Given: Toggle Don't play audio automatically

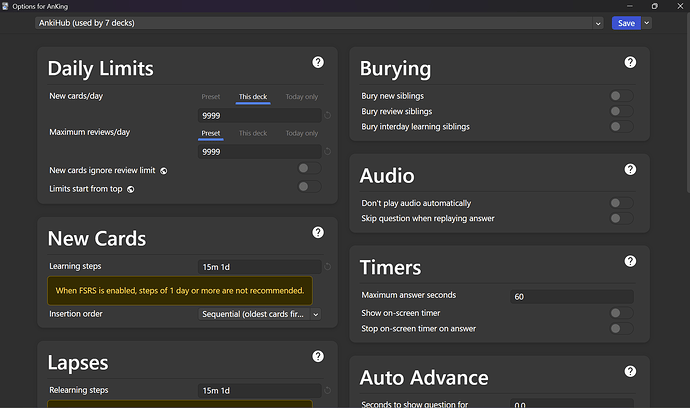Looking at the screenshot, I should click(x=620, y=203).
